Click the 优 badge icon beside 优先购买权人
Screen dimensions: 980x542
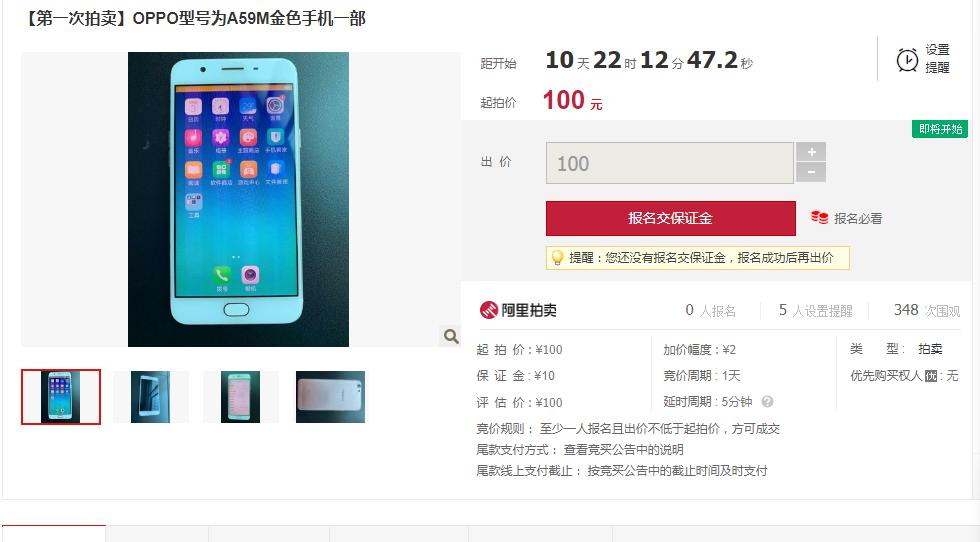[x=931, y=376]
